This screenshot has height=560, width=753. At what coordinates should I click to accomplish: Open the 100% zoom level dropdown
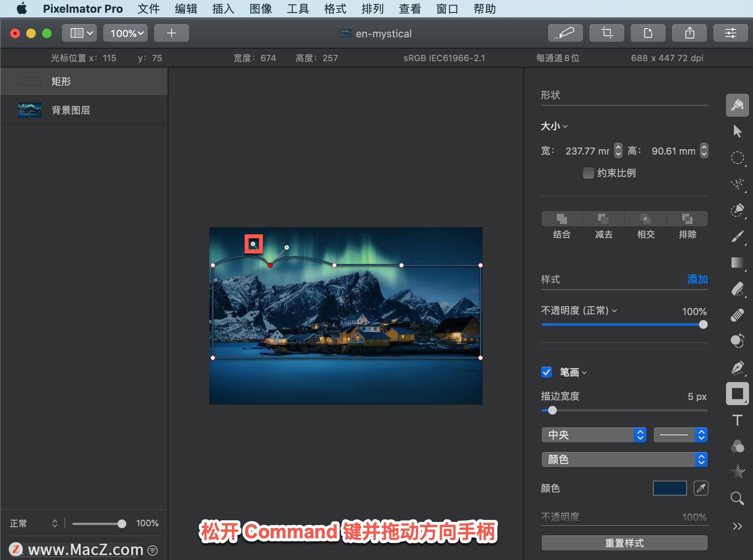[125, 33]
